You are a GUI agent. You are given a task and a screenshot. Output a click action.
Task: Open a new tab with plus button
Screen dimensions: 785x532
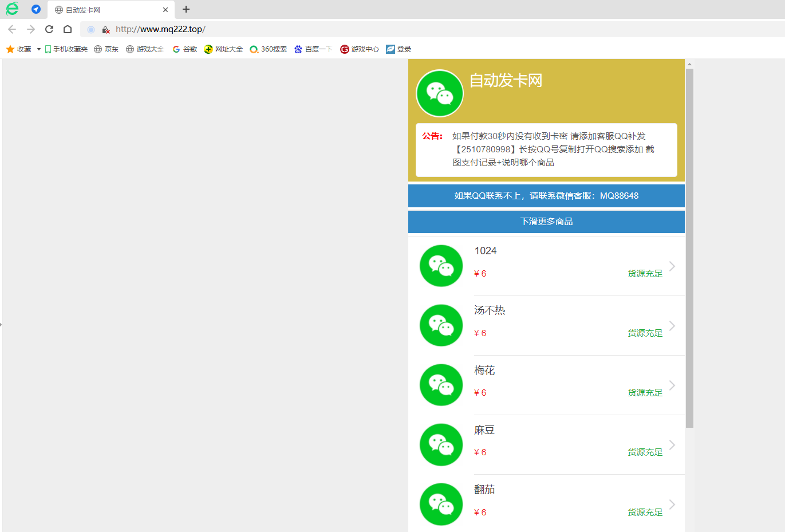pyautogui.click(x=186, y=9)
